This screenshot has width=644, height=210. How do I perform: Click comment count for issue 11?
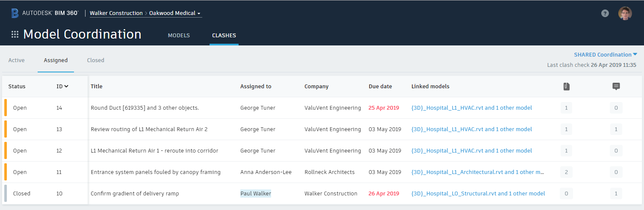pos(616,172)
